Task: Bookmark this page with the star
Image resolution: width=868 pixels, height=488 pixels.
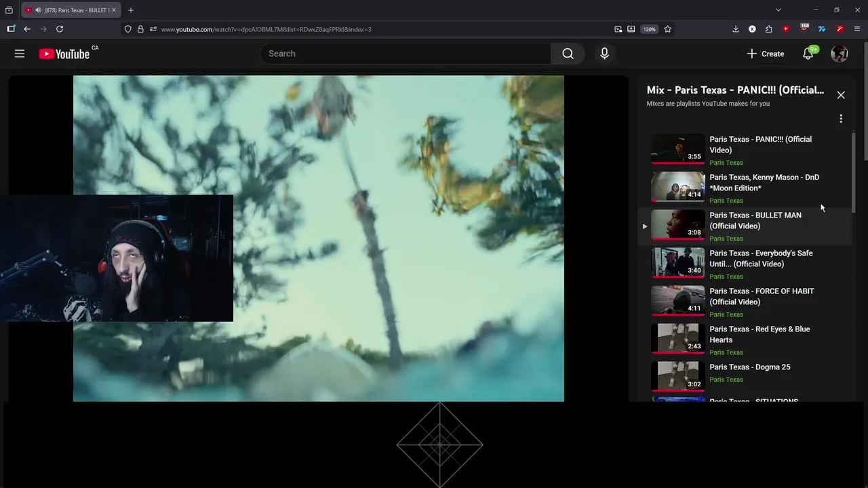Action: [x=668, y=29]
